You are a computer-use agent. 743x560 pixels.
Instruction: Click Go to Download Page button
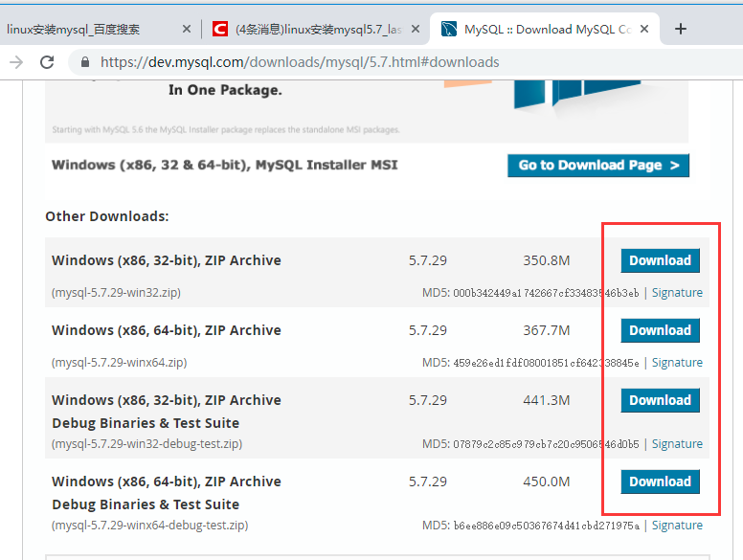pyautogui.click(x=598, y=166)
